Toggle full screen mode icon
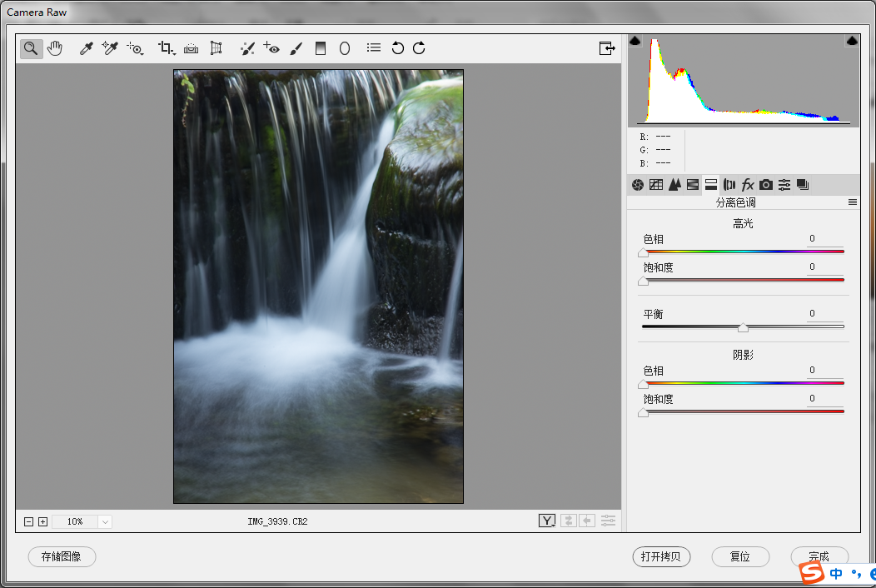 (x=607, y=48)
